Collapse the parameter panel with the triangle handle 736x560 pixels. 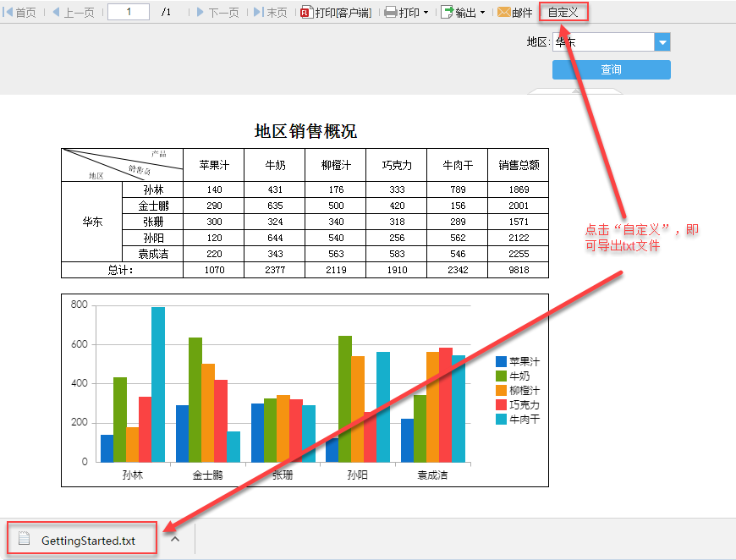(575, 91)
